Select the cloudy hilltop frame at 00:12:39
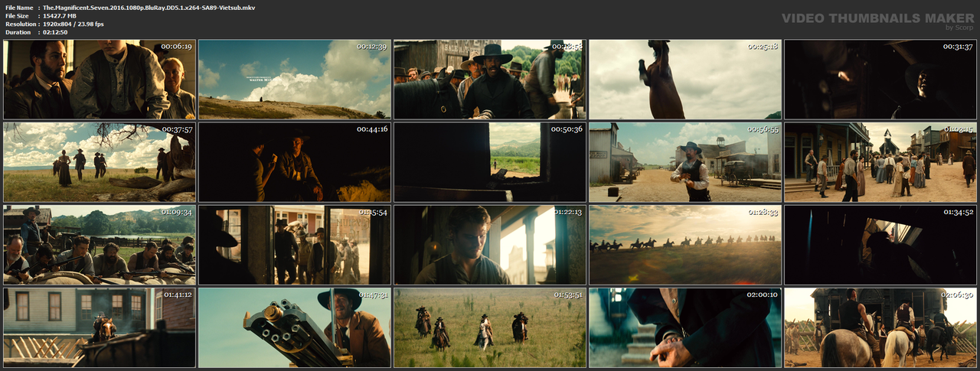Image resolution: width=980 pixels, height=371 pixels. pos(295,79)
